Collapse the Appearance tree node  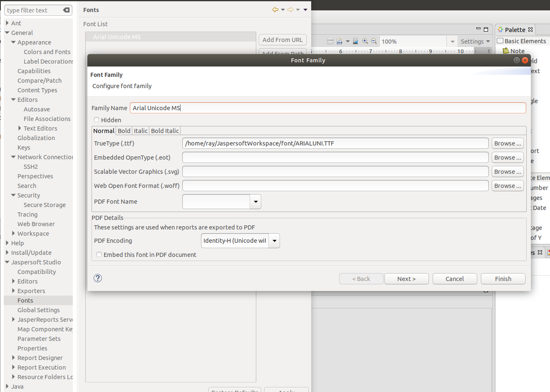click(x=13, y=42)
